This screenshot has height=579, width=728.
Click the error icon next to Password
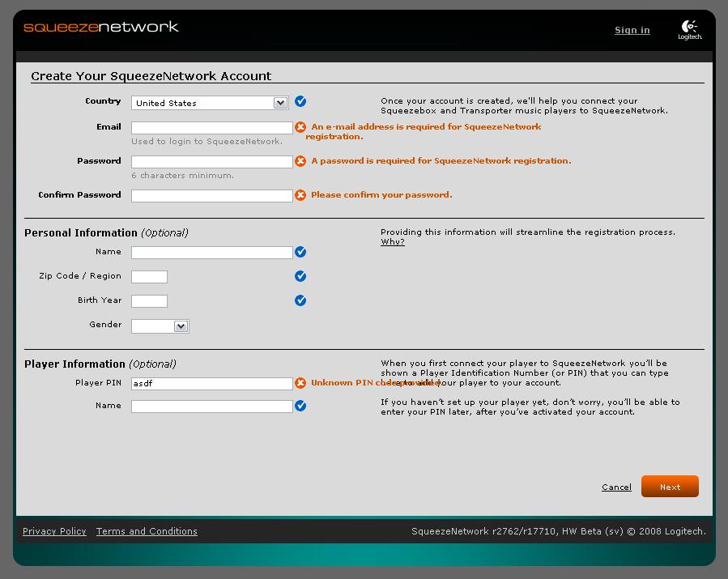click(300, 161)
